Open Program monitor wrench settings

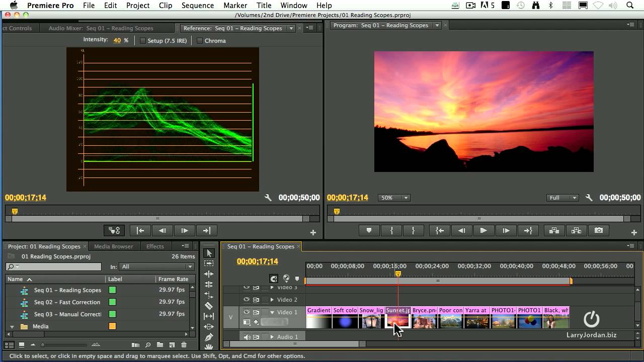click(589, 198)
